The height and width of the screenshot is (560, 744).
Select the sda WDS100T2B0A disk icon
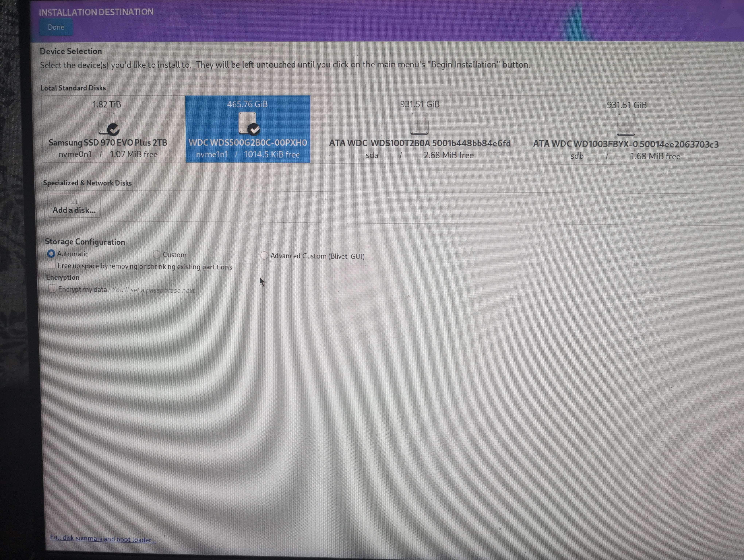pyautogui.click(x=419, y=124)
